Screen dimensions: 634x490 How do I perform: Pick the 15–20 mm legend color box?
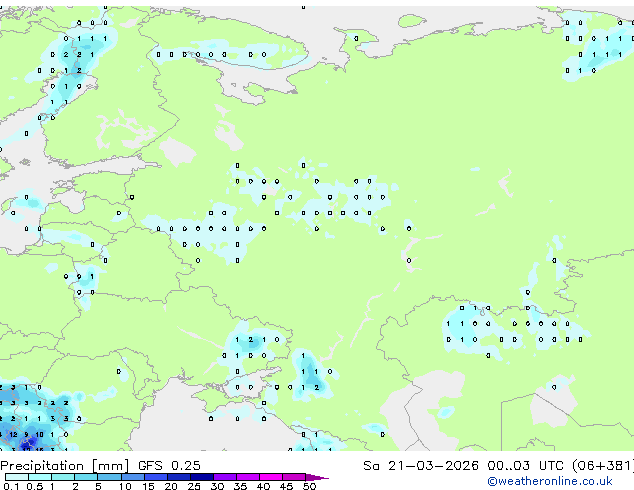tap(156, 477)
